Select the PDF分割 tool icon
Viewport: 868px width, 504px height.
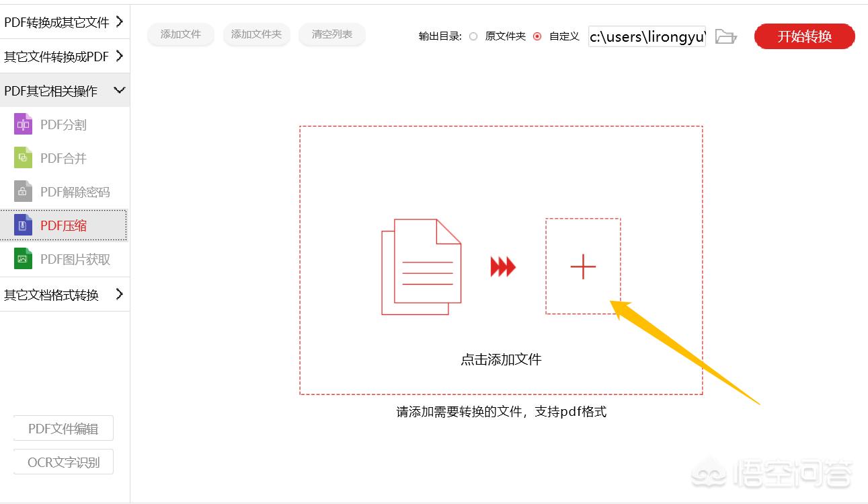[x=22, y=124]
